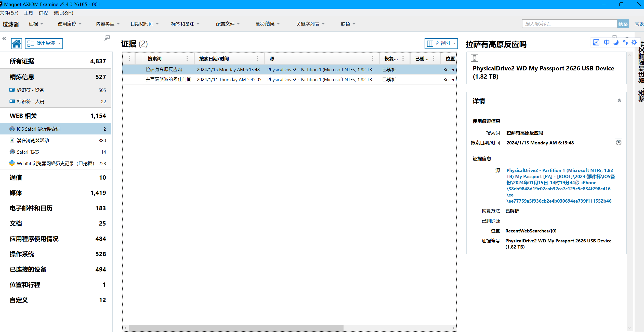Select Safari bookmarks in the Web Related list

(28, 152)
